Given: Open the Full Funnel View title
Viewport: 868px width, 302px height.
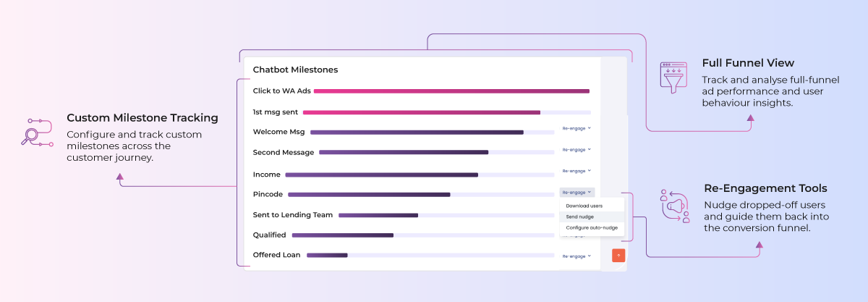Looking at the screenshot, I should click(x=748, y=63).
